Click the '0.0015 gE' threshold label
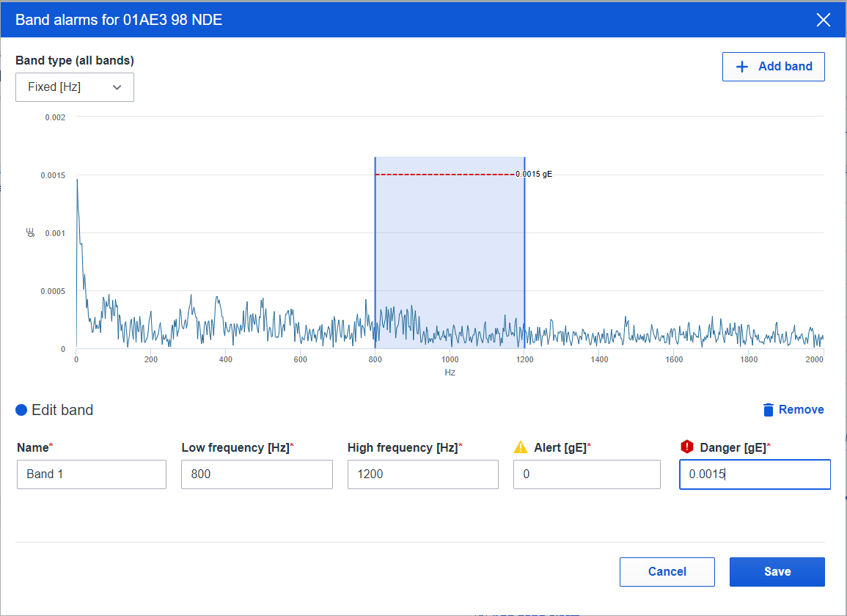The width and height of the screenshot is (847, 616). point(534,174)
